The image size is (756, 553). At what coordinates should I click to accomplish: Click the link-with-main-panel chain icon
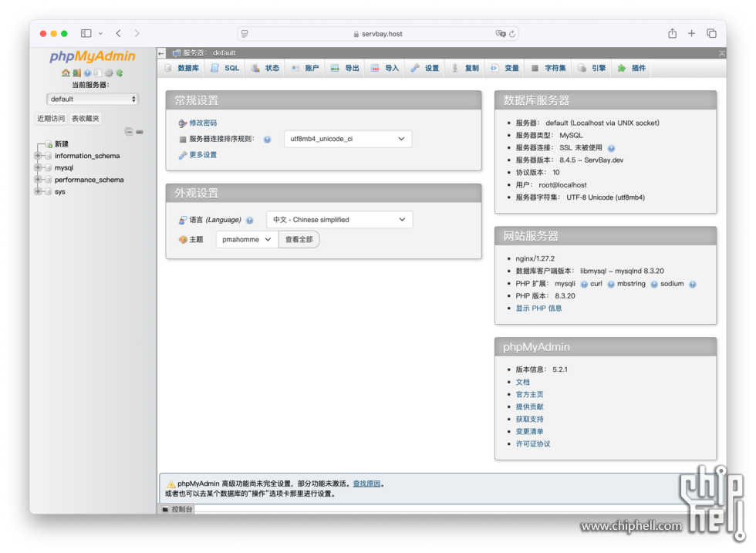[x=140, y=132]
